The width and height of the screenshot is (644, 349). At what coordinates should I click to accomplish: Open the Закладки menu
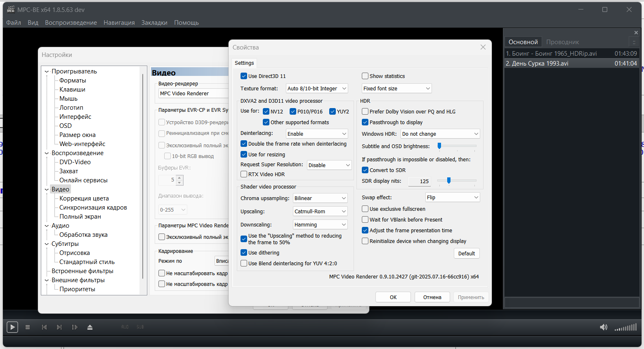tap(154, 23)
